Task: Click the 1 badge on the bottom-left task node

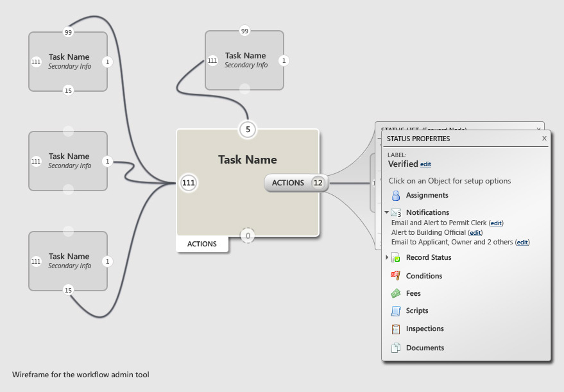Action: click(x=107, y=262)
